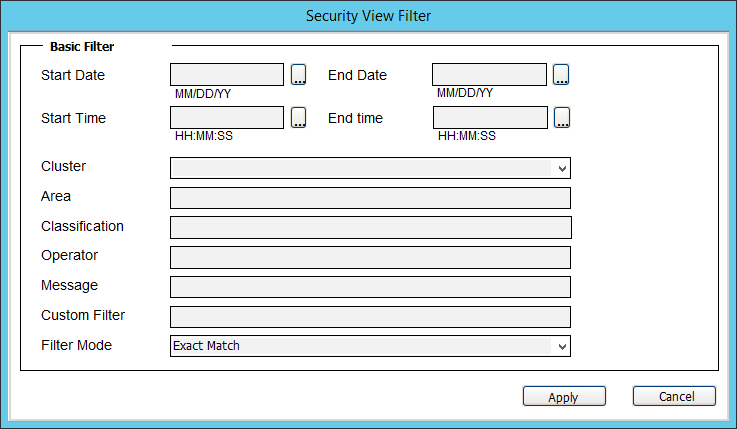Open the Start Date picker ellipsis button
This screenshot has width=737, height=429.
pyautogui.click(x=298, y=75)
